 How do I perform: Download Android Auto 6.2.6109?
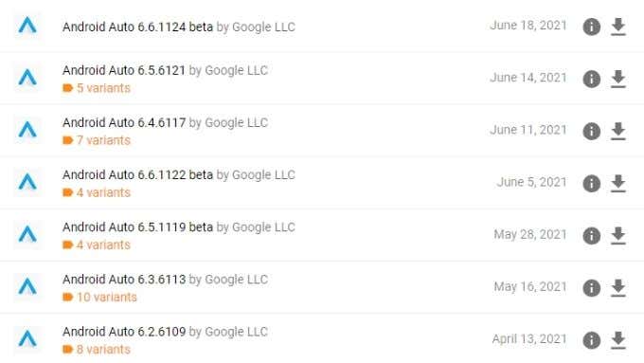(618, 340)
